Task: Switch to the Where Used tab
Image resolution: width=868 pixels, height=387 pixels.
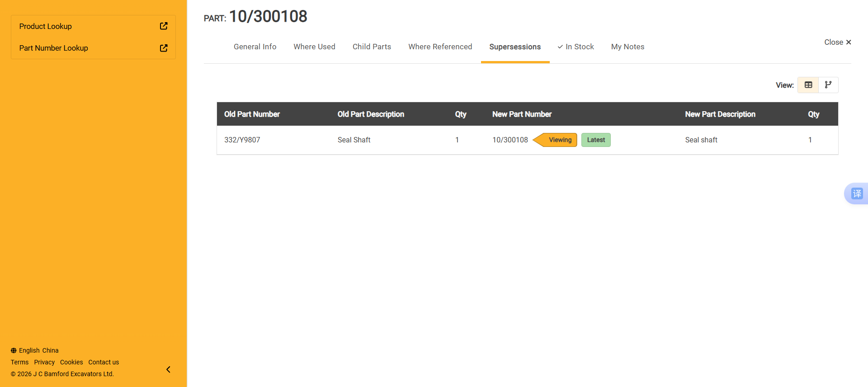Action: 314,47
